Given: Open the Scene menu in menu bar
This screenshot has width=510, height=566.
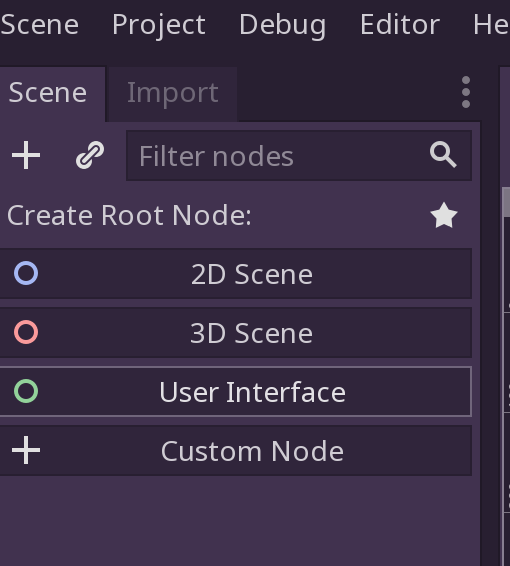Looking at the screenshot, I should tap(39, 25).
